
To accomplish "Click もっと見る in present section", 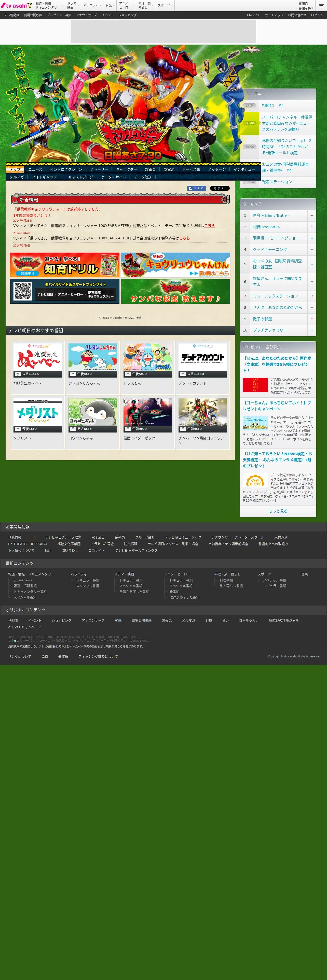I will coord(278,511).
